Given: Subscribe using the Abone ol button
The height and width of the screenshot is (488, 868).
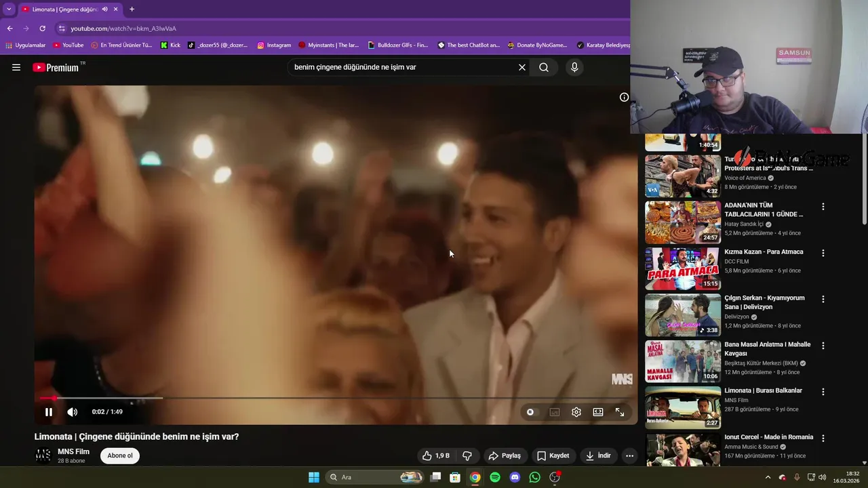Looking at the screenshot, I should pyautogui.click(x=120, y=455).
